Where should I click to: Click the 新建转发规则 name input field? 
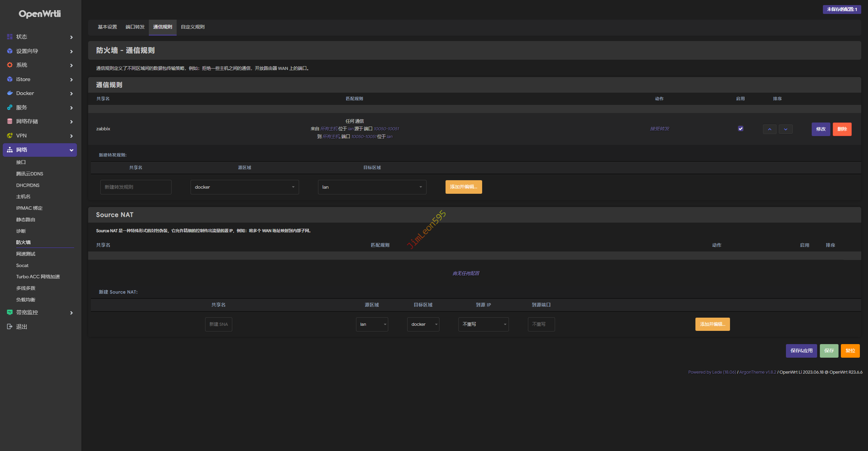tap(136, 187)
